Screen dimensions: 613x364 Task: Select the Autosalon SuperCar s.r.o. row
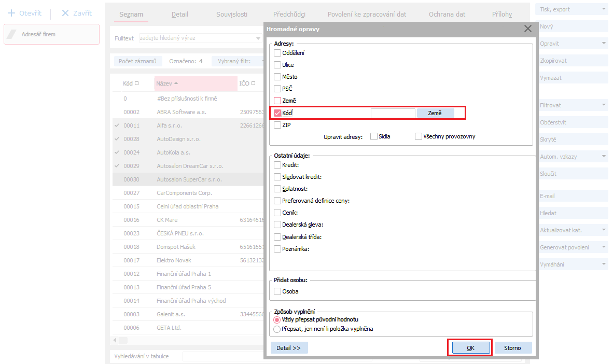point(188,179)
